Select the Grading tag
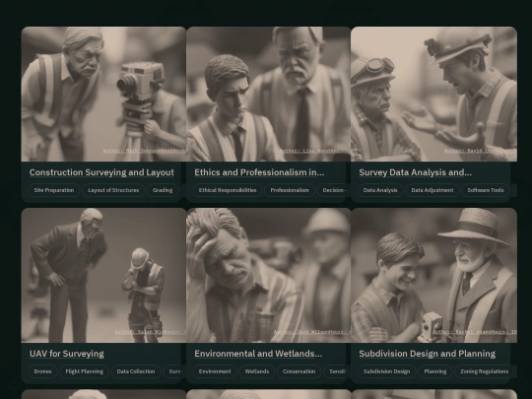 (163, 190)
